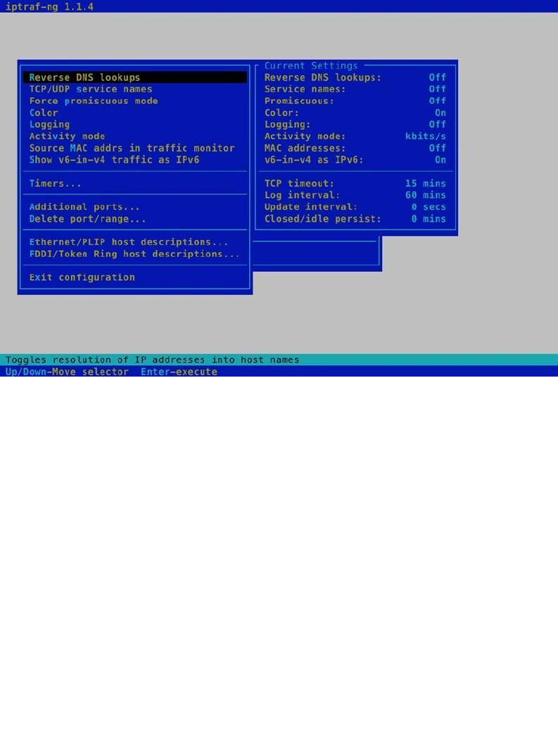Screen dimensions: 558x756
Task: Click the iptraf-ng 1.1.4 title text
Action: click(x=49, y=7)
